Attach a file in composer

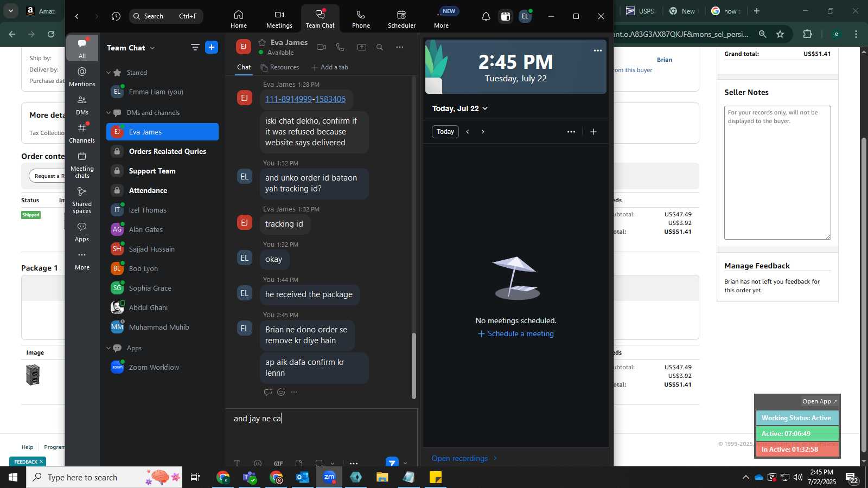pos(299,464)
